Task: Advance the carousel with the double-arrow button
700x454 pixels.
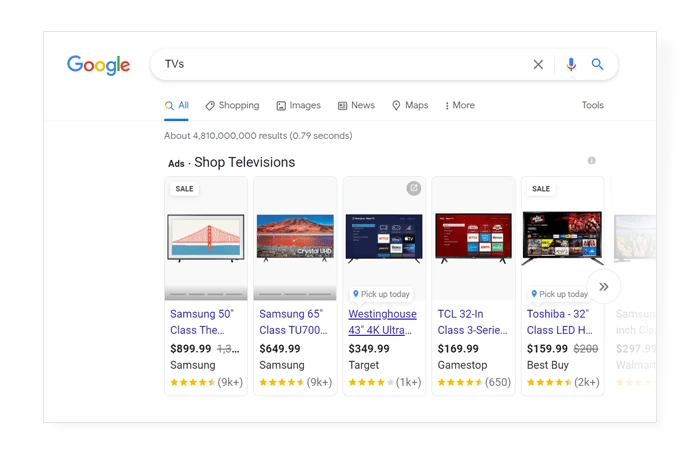Action: [603, 286]
